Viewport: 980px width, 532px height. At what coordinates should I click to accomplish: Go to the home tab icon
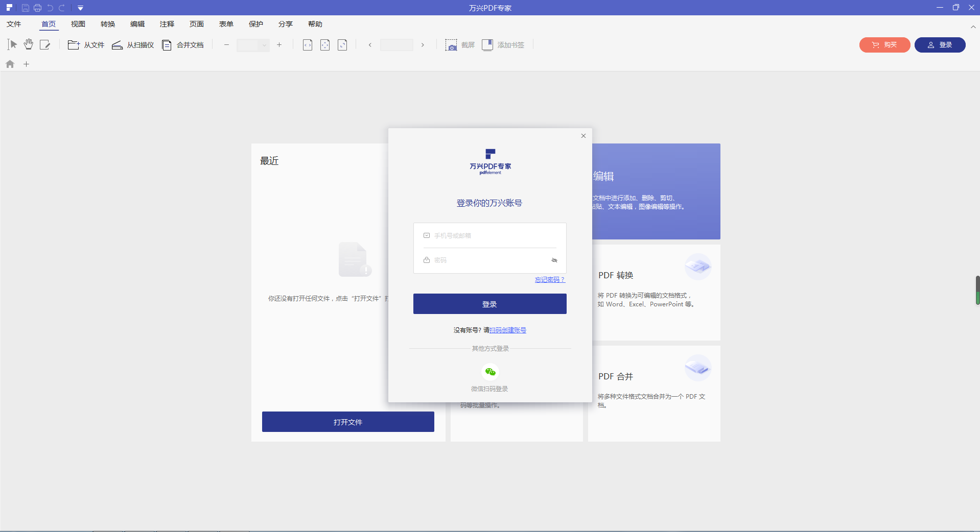10,64
